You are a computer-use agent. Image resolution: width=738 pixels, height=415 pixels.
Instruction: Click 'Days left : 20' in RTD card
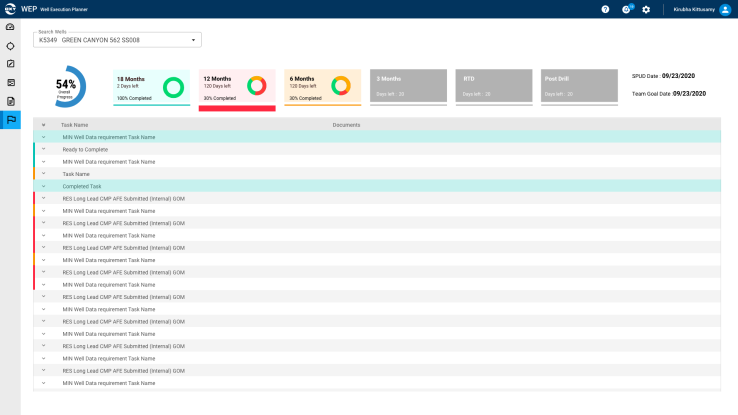click(477, 94)
